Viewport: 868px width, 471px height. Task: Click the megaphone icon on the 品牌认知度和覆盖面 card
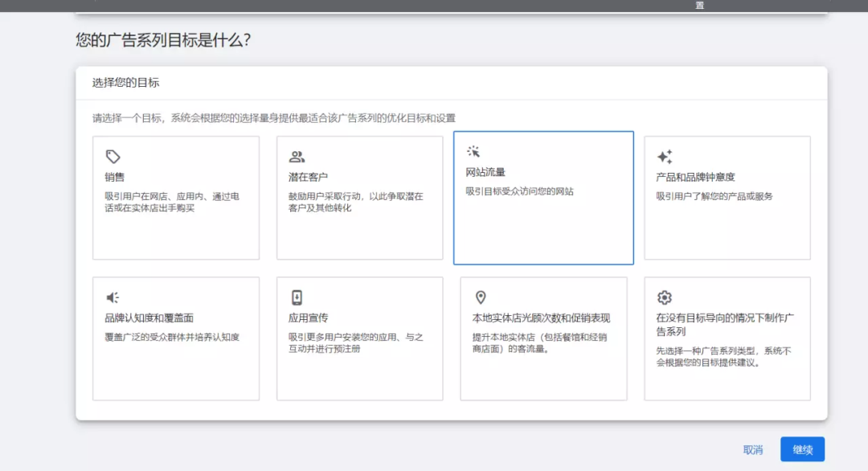click(x=112, y=297)
